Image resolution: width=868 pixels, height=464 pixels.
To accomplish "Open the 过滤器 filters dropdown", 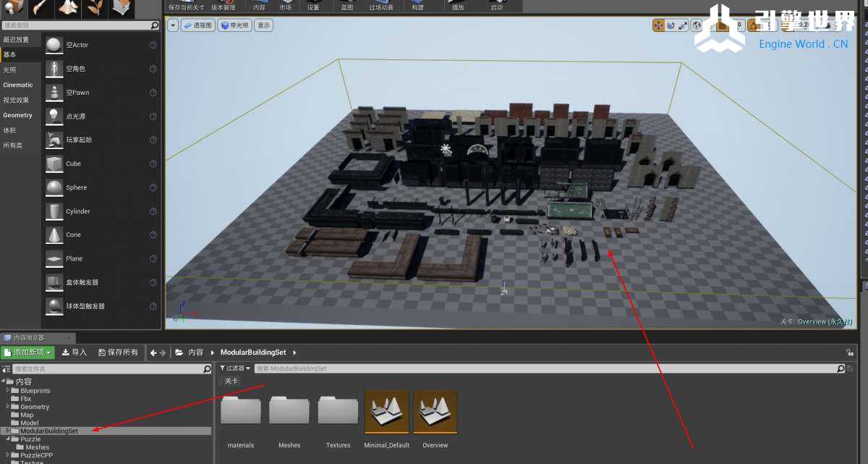I will pos(235,368).
